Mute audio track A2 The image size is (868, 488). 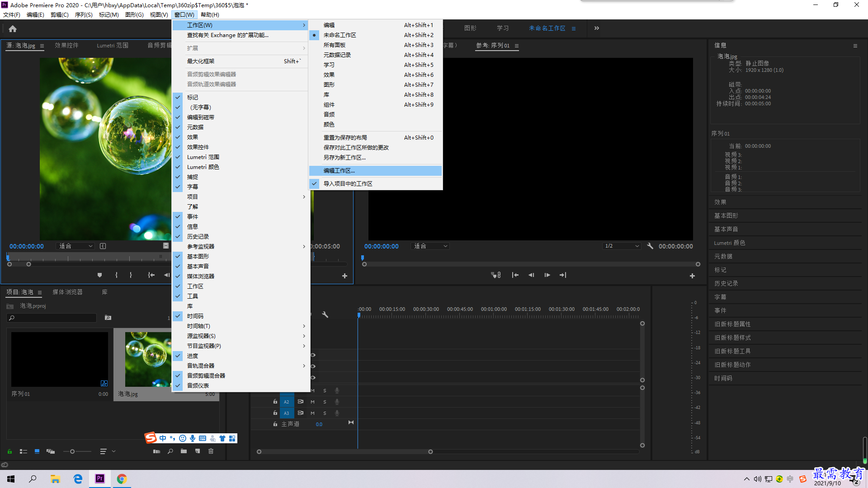[312, 402]
